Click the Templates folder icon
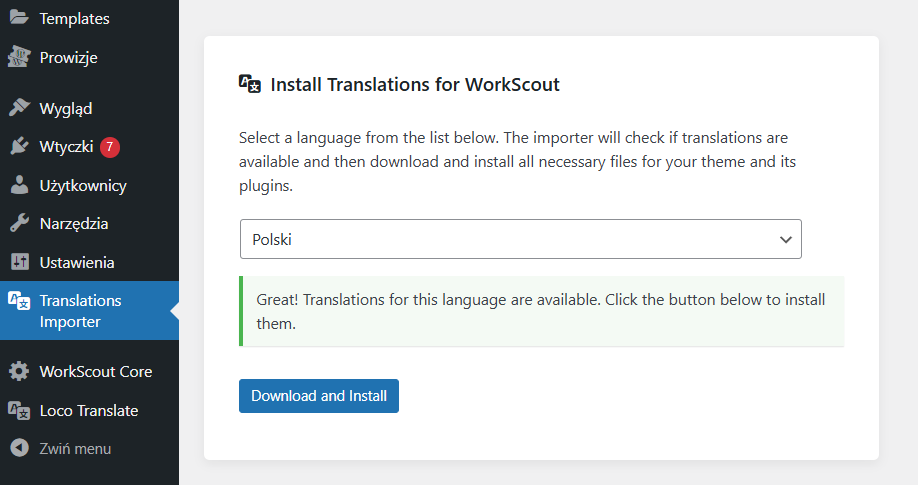This screenshot has height=485, width=918. pos(19,18)
